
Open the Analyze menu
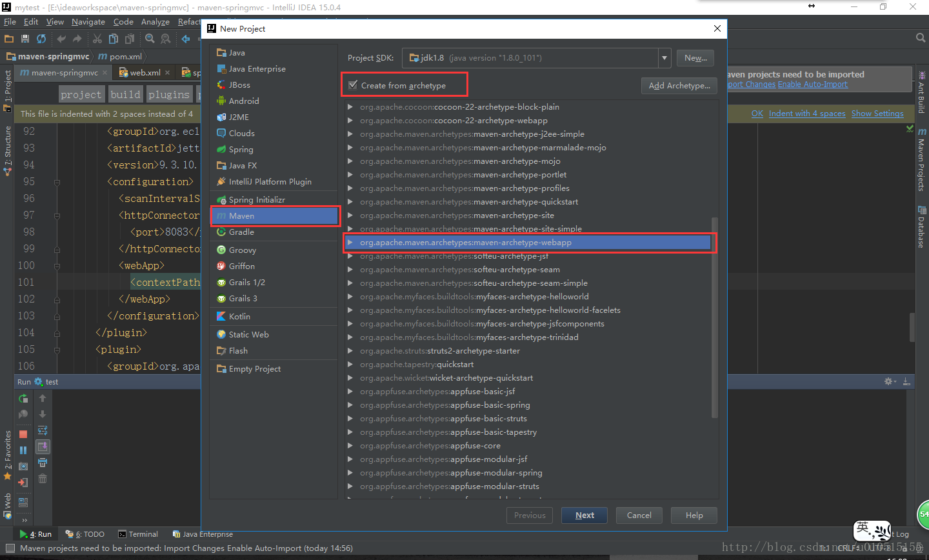pos(155,22)
